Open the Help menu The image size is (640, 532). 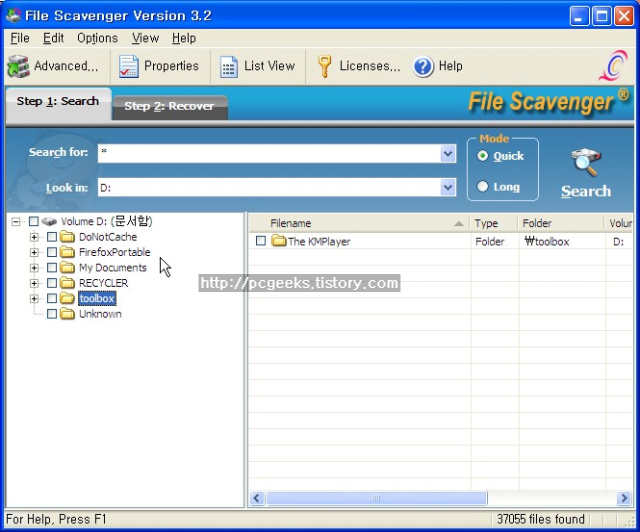point(184,38)
